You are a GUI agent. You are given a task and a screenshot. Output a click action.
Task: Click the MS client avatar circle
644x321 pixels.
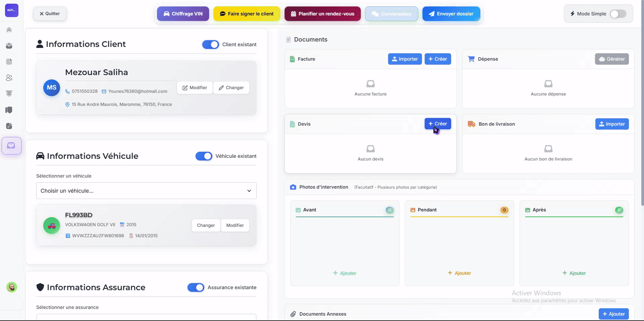tap(52, 88)
